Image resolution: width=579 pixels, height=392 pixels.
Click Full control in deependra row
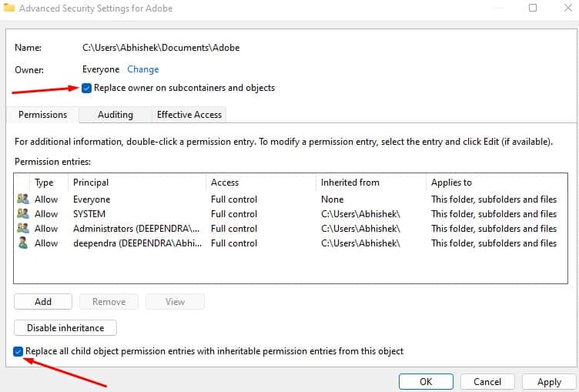click(234, 243)
